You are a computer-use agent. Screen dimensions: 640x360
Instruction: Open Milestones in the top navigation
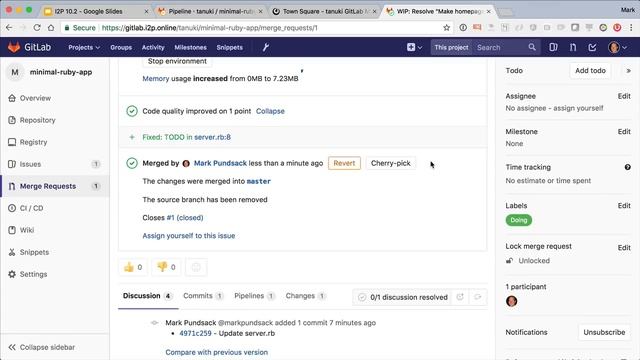pos(190,47)
